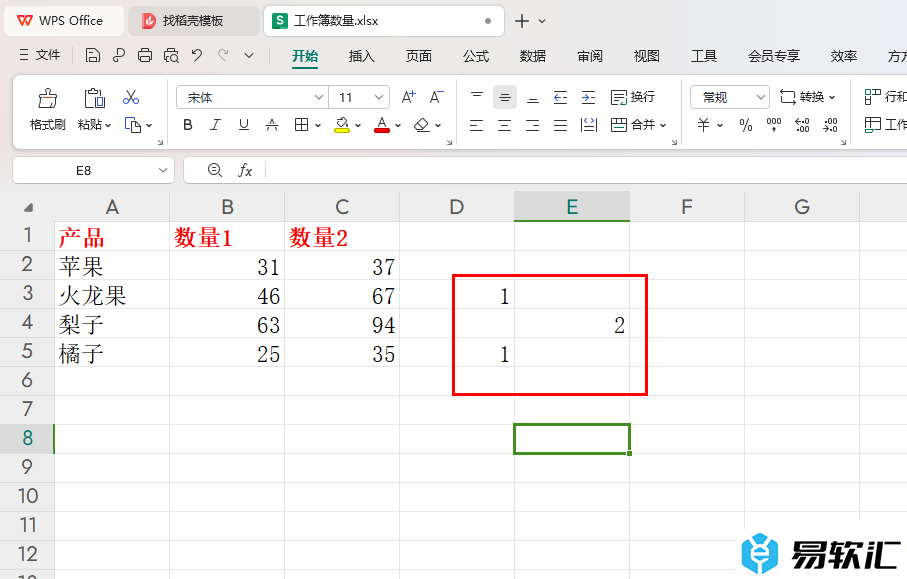Expand quick access toolbar customize arrow
This screenshot has width=907, height=579.
click(x=249, y=56)
